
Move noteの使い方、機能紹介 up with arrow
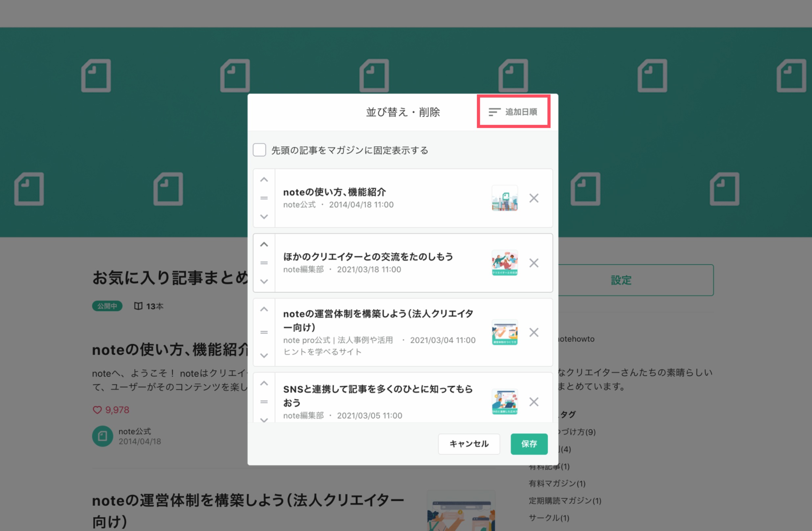point(264,180)
